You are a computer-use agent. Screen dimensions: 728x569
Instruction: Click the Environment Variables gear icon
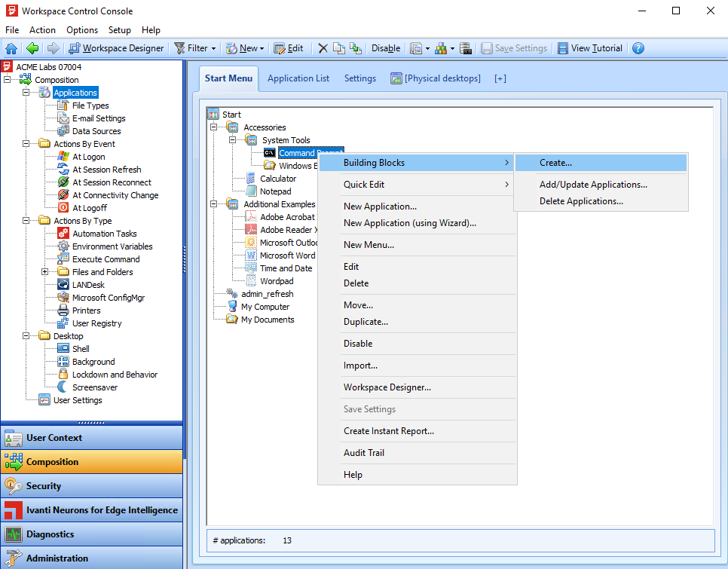coord(63,246)
